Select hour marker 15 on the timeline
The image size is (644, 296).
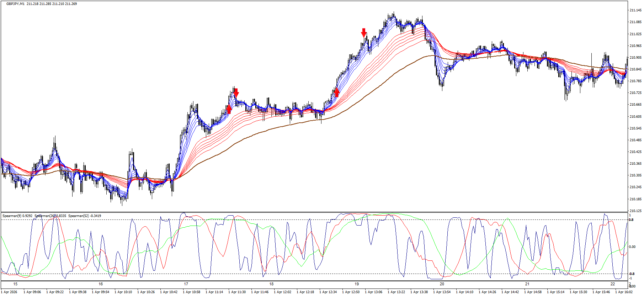[15, 284]
